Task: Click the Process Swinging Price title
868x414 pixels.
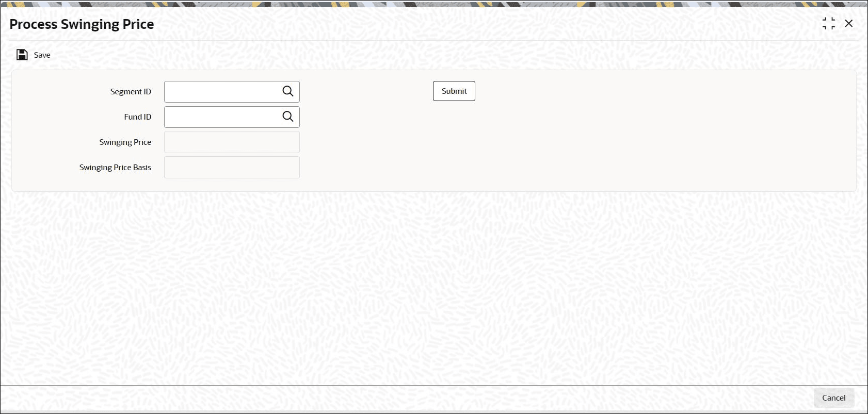Action: pos(82,24)
